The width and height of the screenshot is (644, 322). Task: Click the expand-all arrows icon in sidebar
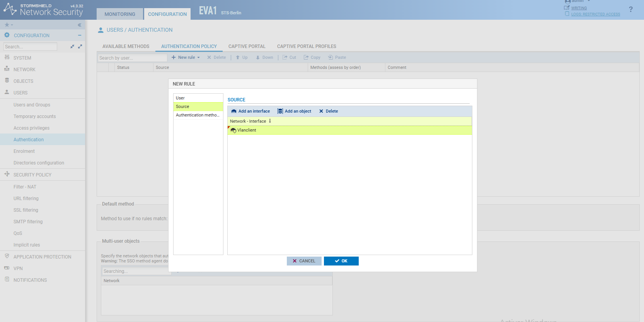(x=80, y=46)
